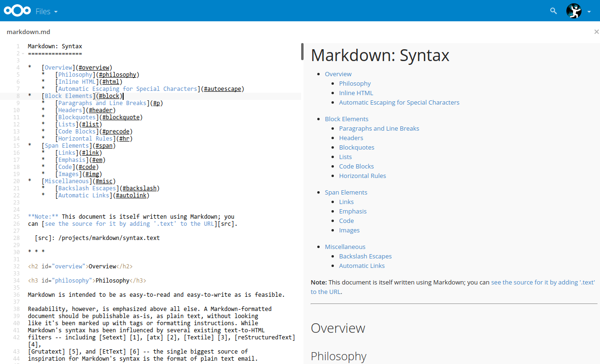
Task: Select the Block Elements link
Action: tap(346, 119)
